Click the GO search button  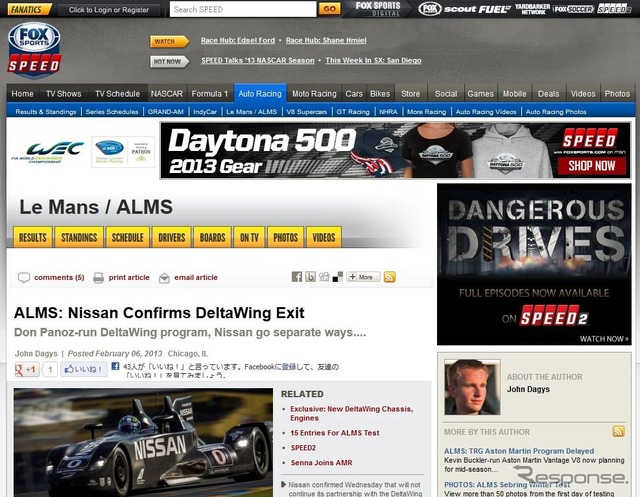[x=329, y=9]
